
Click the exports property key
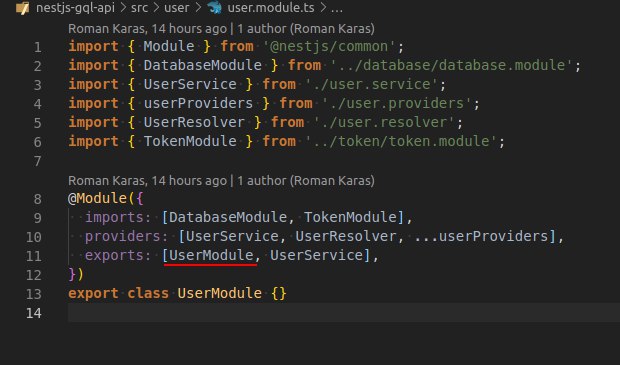(114, 255)
